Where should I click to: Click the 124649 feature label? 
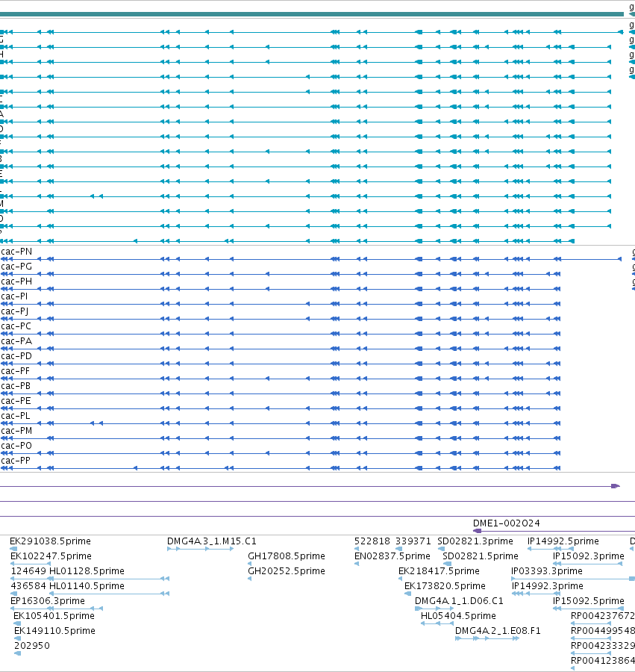point(28,571)
